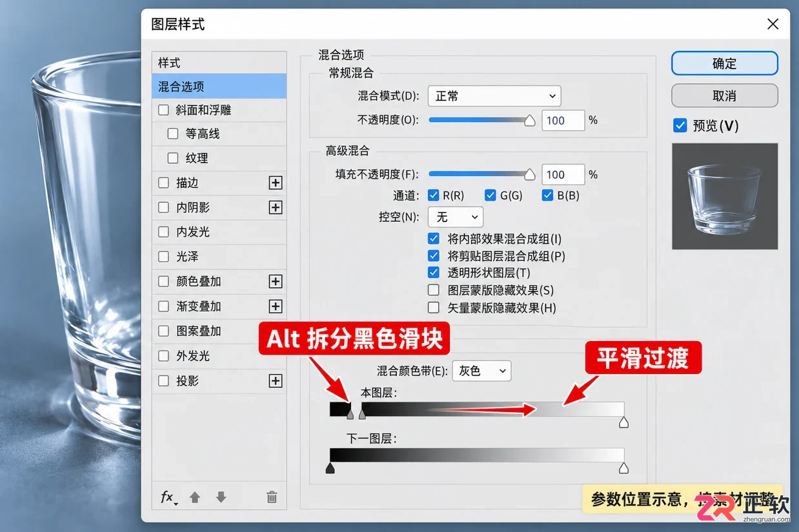Enable 斜面和浮雕 checkbox
This screenshot has height=532, width=799.
pyautogui.click(x=163, y=110)
